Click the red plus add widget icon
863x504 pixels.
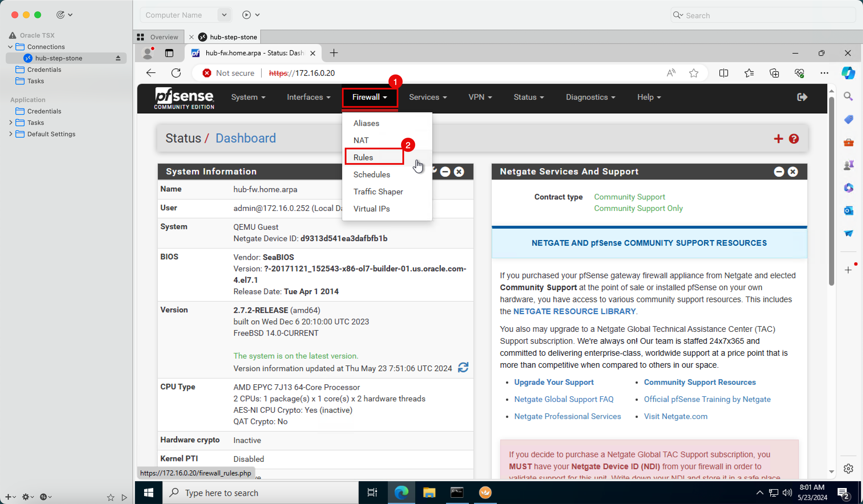(778, 139)
